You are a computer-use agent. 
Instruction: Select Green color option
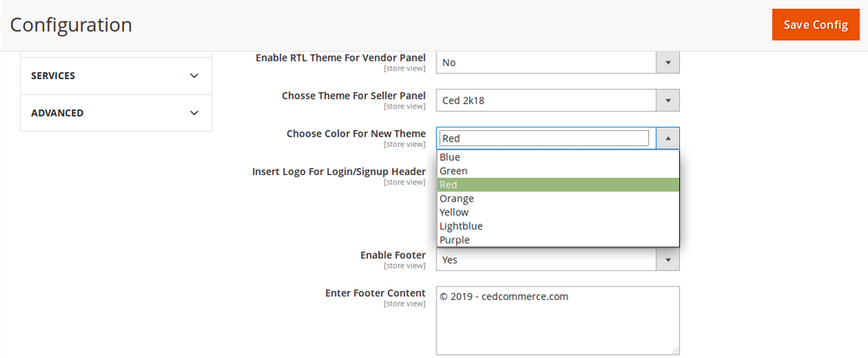tap(453, 171)
